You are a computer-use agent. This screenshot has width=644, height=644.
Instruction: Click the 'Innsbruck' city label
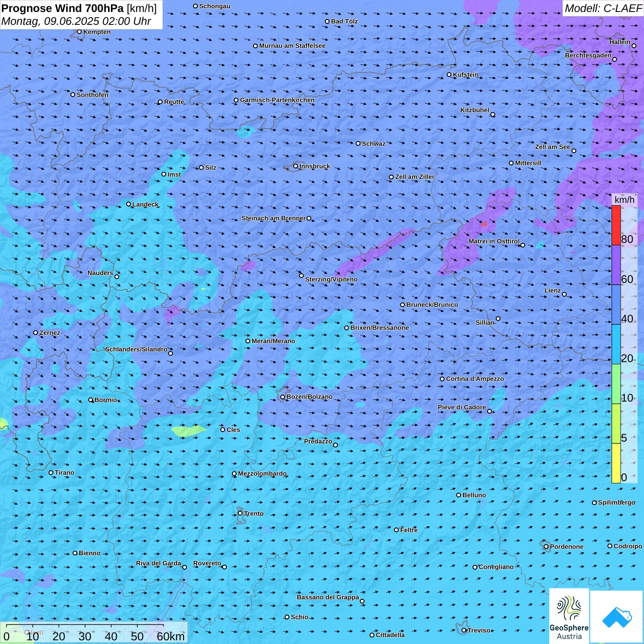[x=315, y=166]
